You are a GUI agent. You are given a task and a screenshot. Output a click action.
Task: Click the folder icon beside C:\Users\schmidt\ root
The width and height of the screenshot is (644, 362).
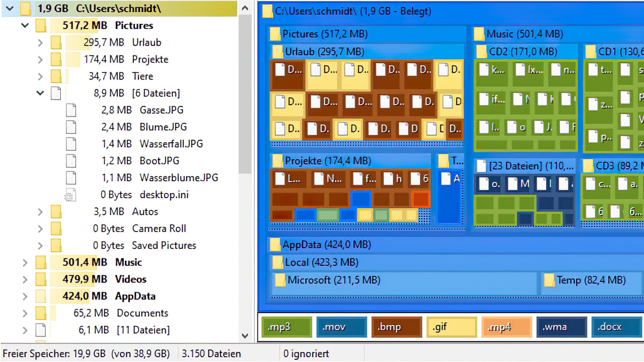click(x=25, y=8)
